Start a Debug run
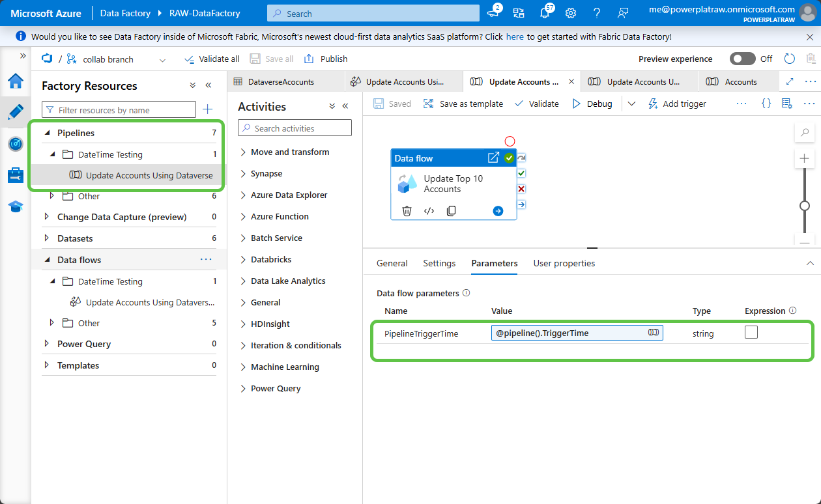Viewport: 821px width, 504px height. [x=592, y=104]
